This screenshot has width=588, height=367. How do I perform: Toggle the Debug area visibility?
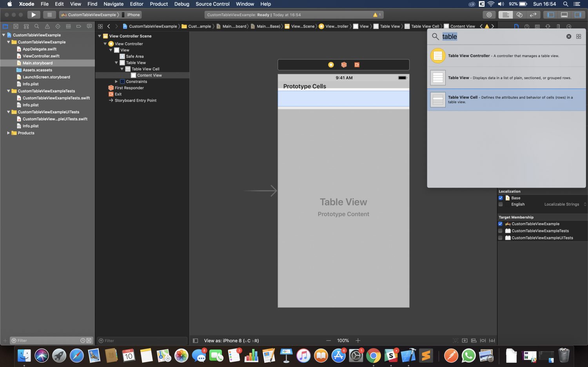564,15
